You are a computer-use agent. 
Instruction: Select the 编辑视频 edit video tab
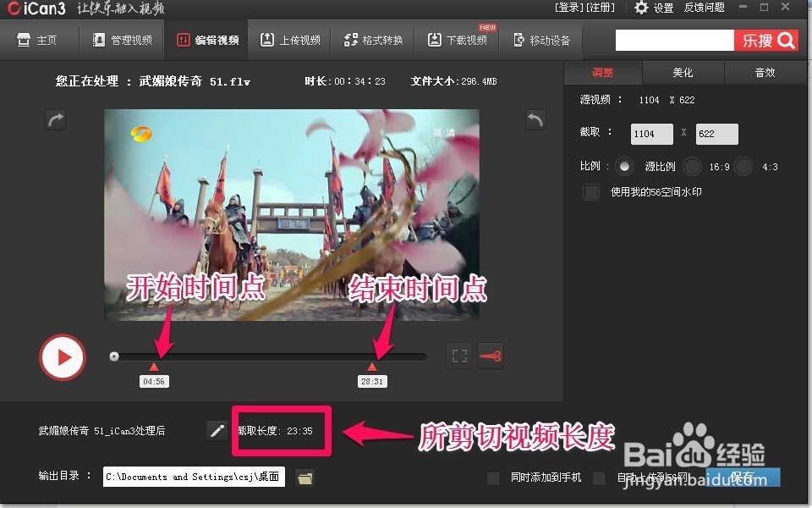[x=207, y=40]
